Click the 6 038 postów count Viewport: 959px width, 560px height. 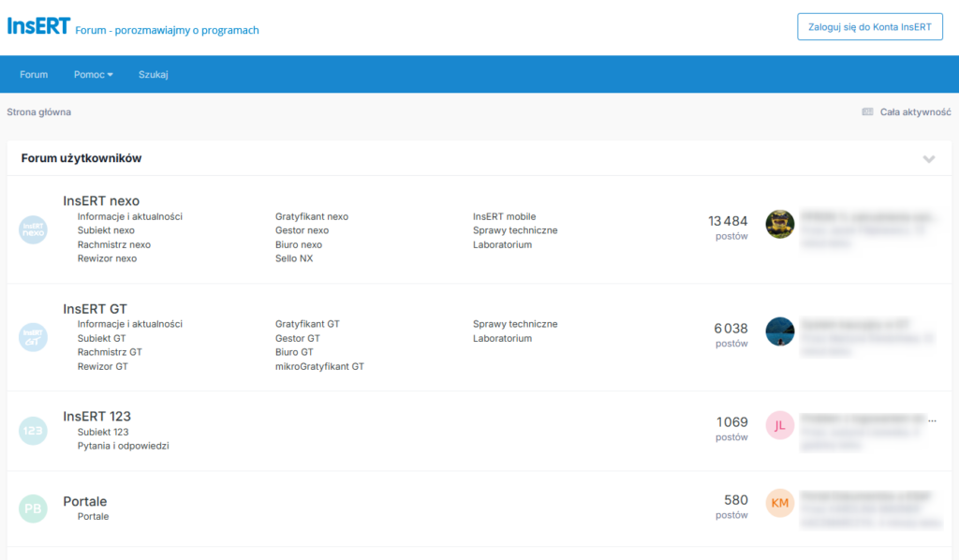coord(730,335)
